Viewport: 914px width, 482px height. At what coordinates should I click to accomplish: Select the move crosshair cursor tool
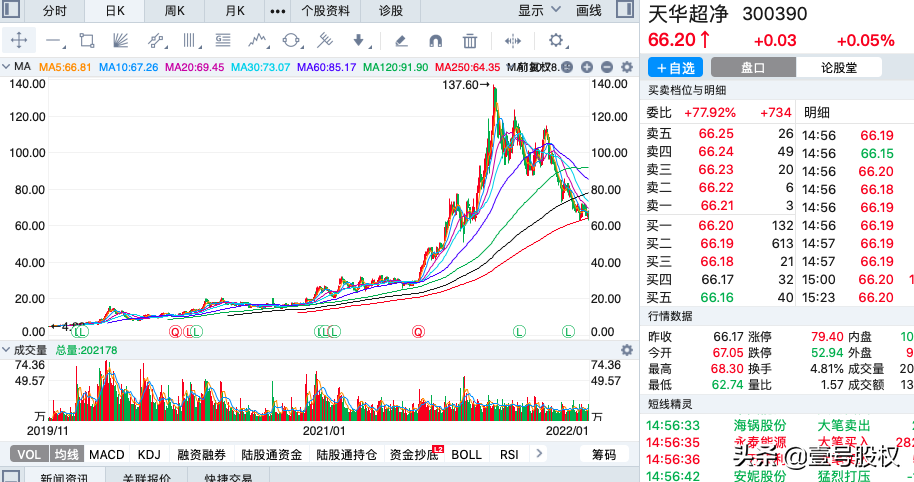pyautogui.click(x=19, y=40)
